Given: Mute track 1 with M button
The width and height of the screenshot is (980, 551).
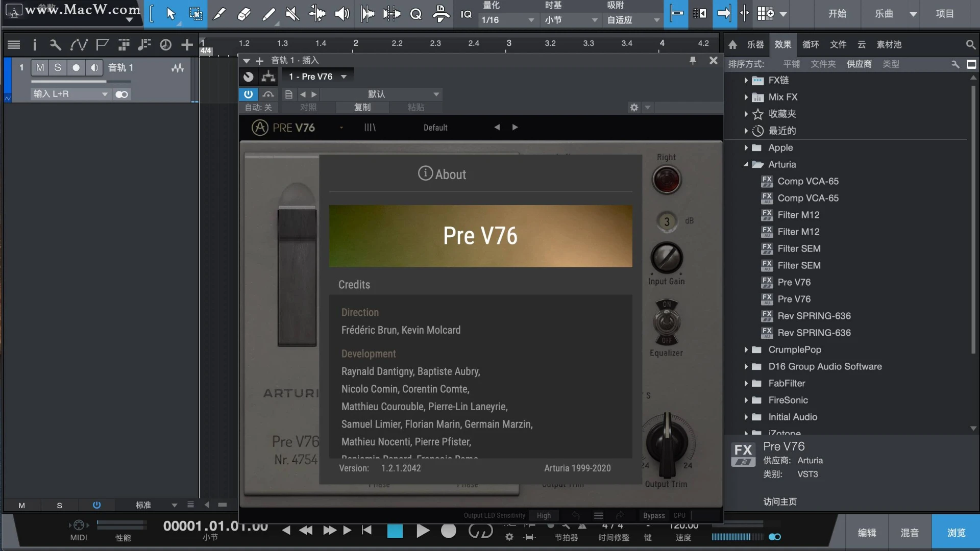Looking at the screenshot, I should click(40, 67).
